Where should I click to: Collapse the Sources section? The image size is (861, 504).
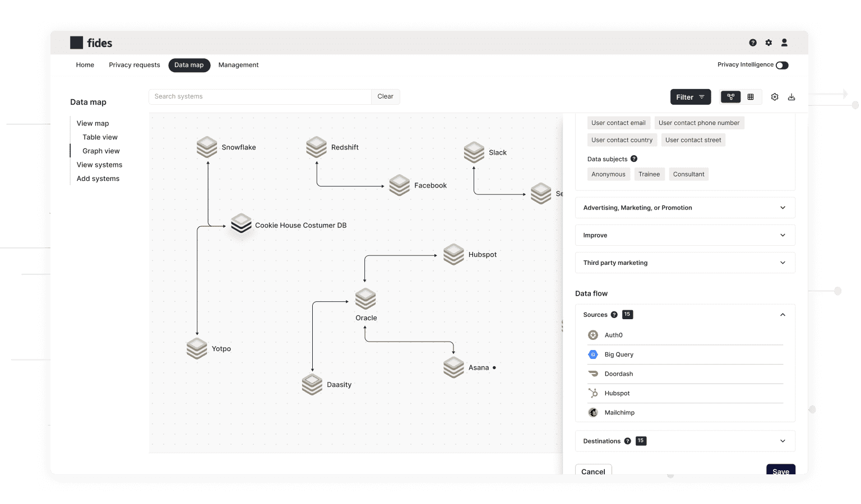pos(783,315)
